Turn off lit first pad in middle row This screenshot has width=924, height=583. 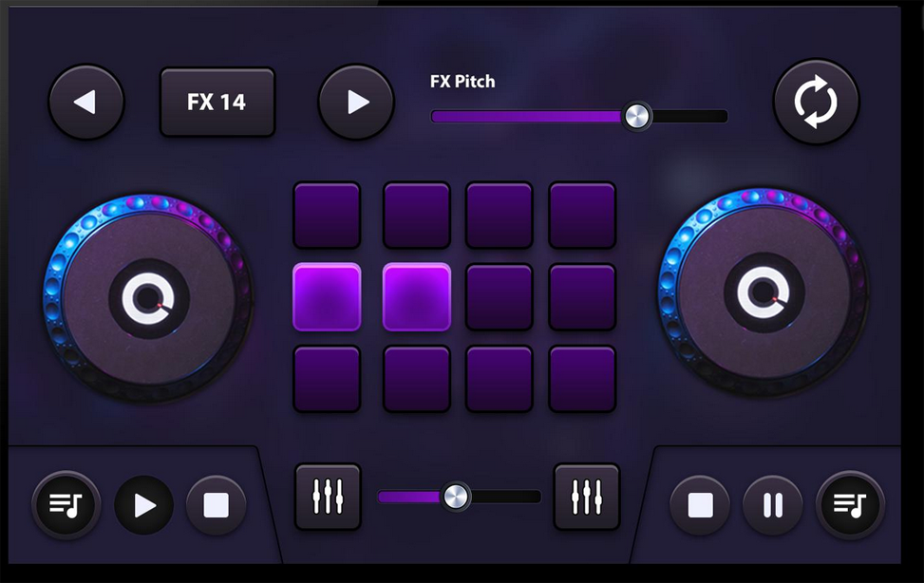click(327, 296)
